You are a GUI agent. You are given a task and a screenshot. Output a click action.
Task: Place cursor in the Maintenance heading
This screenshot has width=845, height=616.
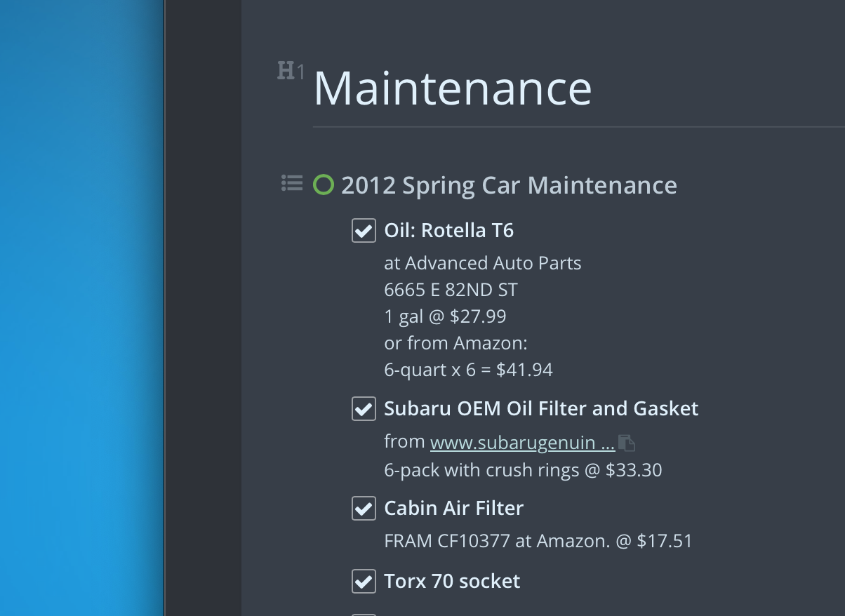(453, 89)
